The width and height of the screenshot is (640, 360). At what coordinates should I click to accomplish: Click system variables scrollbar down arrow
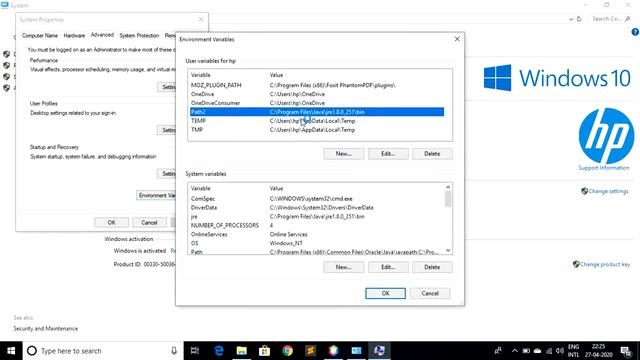(x=448, y=251)
